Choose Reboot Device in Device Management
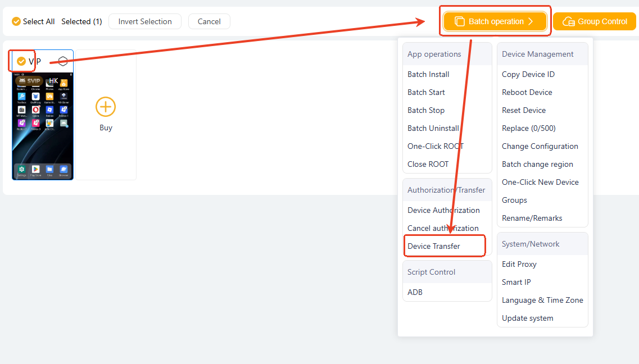639x364 pixels. click(527, 92)
